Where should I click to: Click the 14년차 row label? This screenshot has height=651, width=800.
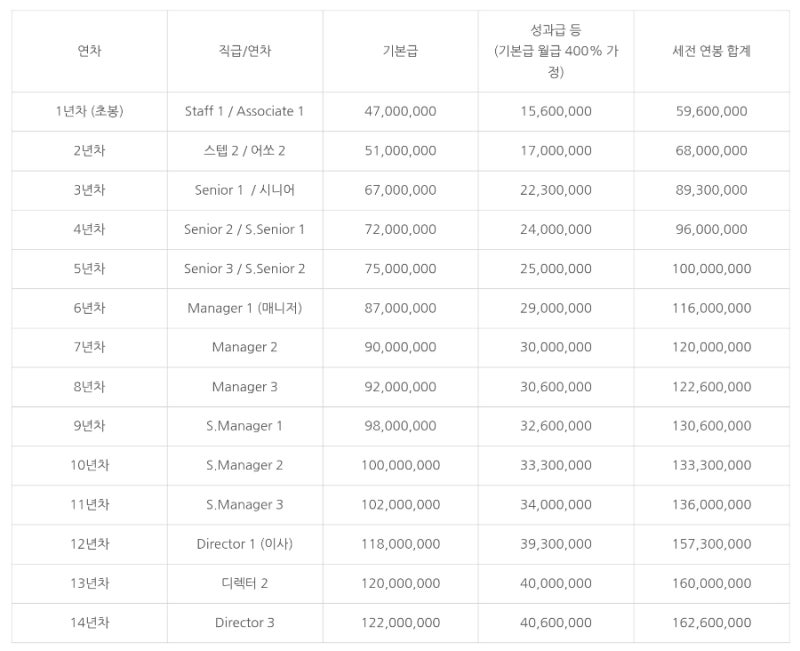pos(89,622)
